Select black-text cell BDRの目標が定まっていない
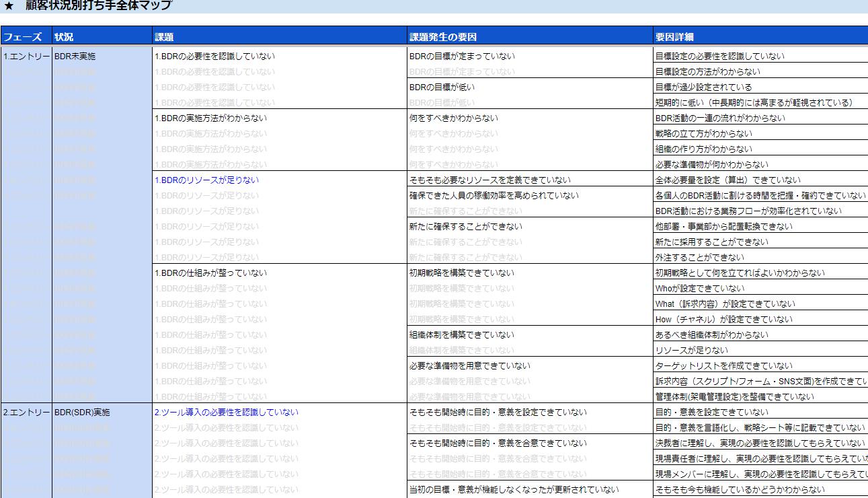This screenshot has width=868, height=498. tap(530, 57)
